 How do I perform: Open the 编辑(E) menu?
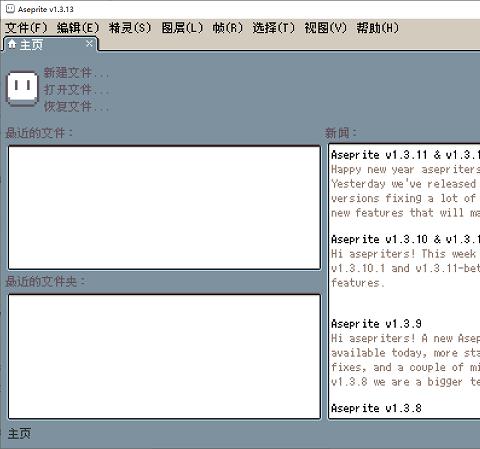click(78, 28)
